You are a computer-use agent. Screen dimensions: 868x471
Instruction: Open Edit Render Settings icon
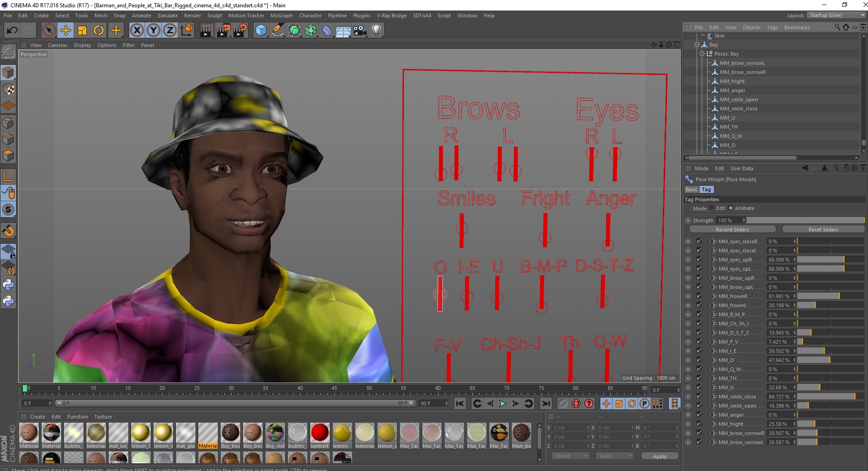[240, 31]
